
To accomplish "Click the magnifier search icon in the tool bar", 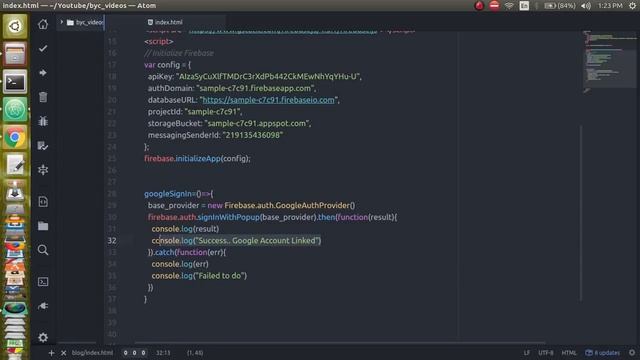I will tap(43, 250).
